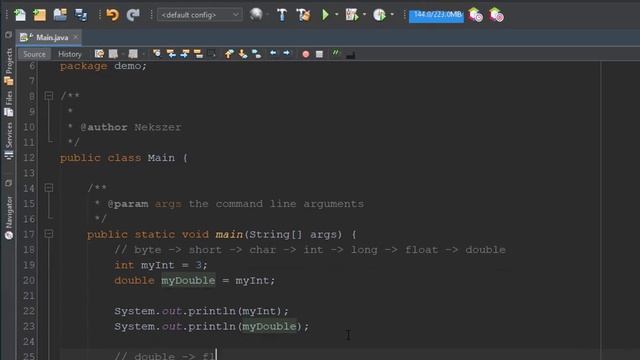The image size is (640, 360).
Task: Open the default config dropdown
Action: [x=200, y=15]
